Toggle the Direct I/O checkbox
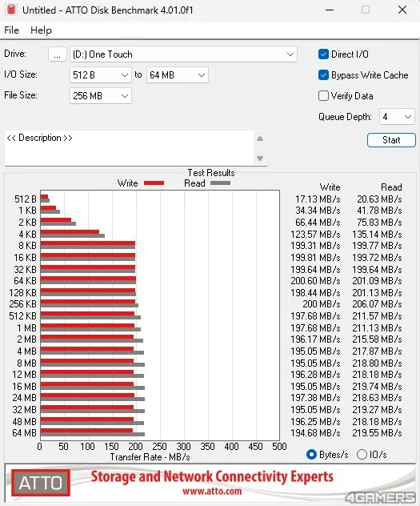This screenshot has height=506, width=420. (323, 54)
